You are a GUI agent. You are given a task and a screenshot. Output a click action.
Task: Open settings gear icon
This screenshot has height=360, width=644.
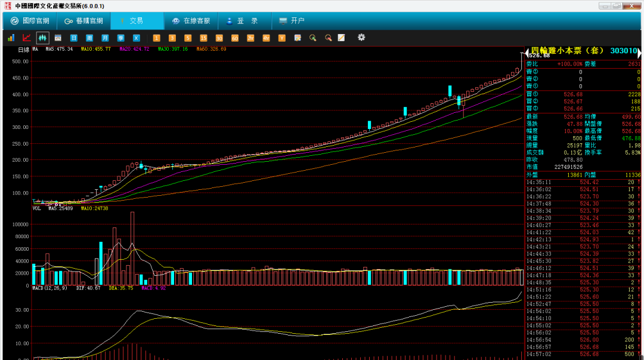tap(361, 38)
